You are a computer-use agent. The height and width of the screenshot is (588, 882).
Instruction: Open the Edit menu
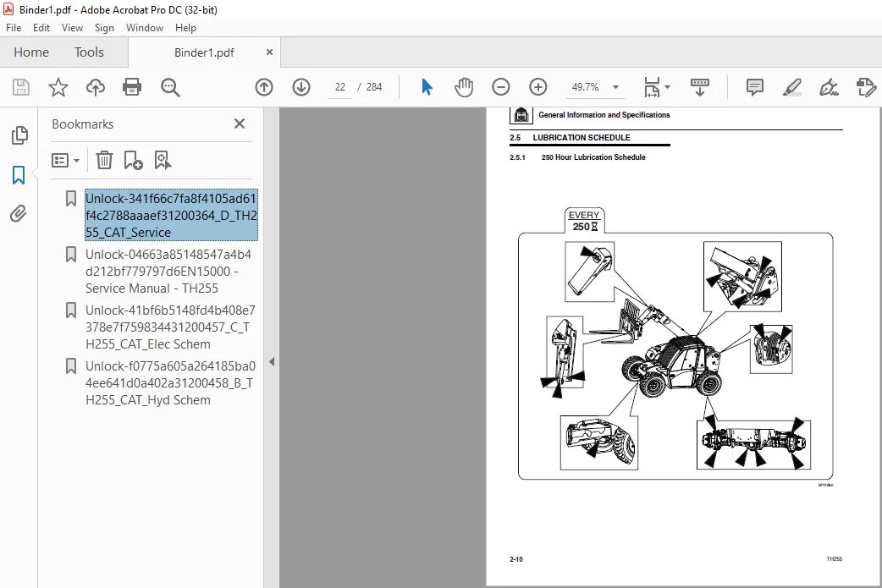point(41,28)
